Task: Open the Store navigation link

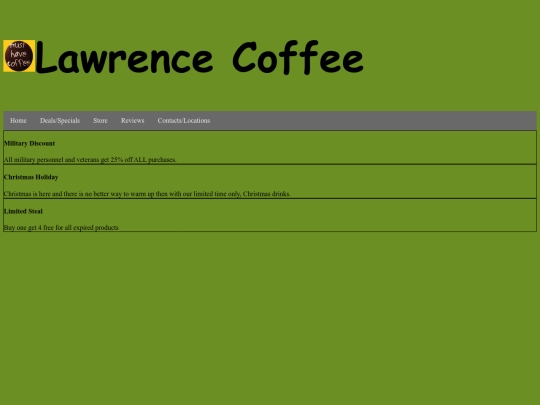Action: [x=100, y=121]
